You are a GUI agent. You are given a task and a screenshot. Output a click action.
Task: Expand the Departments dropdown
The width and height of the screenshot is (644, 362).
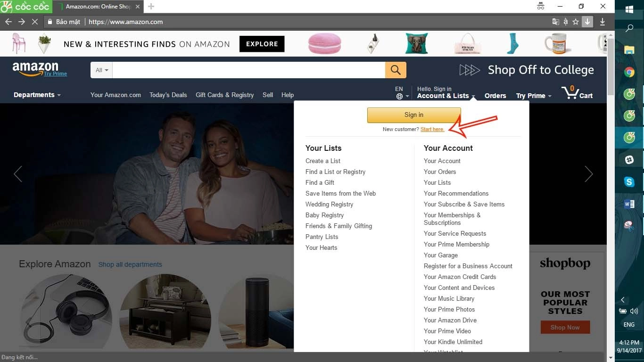(x=37, y=95)
